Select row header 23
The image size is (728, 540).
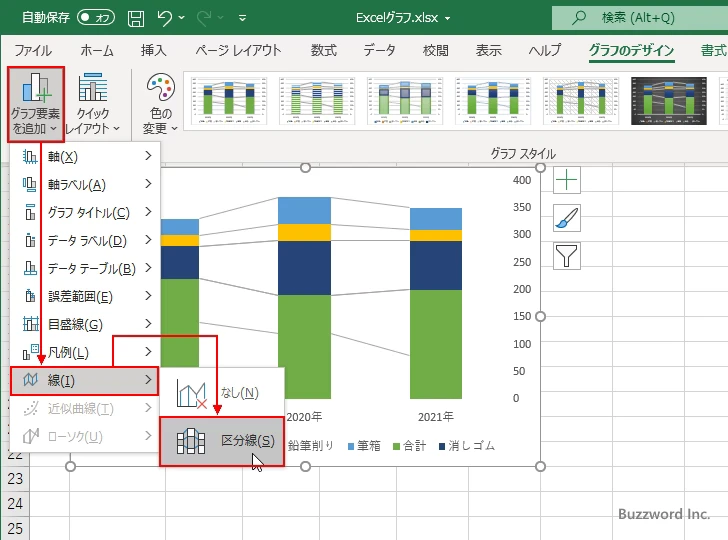click(15, 479)
